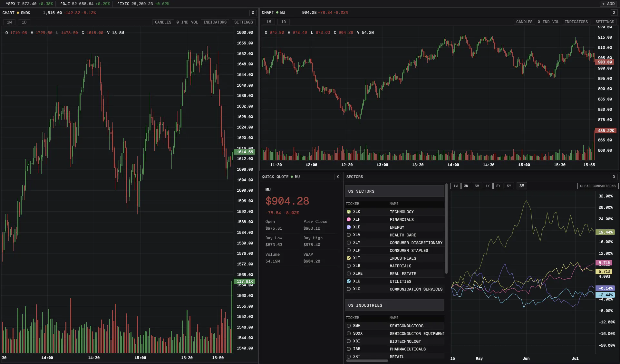Viewport: 620px width, 364px height.
Task: Toggle 0 IND indicator count on MU chart
Action: (x=544, y=22)
